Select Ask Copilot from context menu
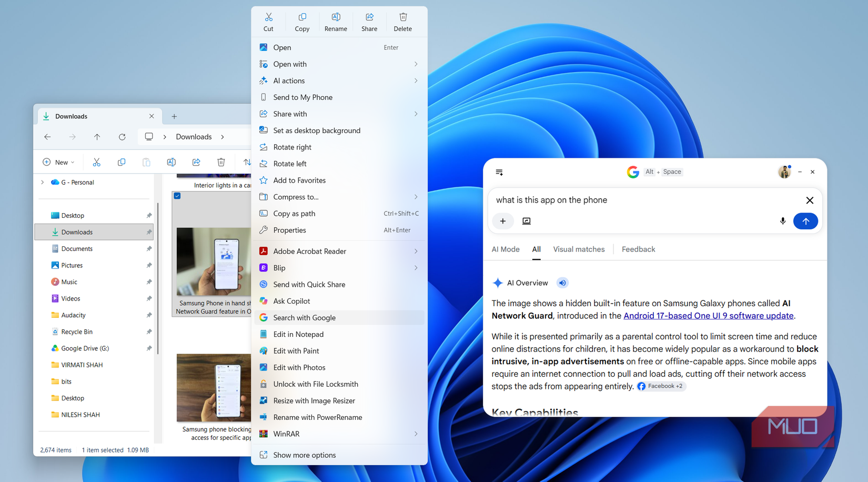 click(x=339, y=301)
